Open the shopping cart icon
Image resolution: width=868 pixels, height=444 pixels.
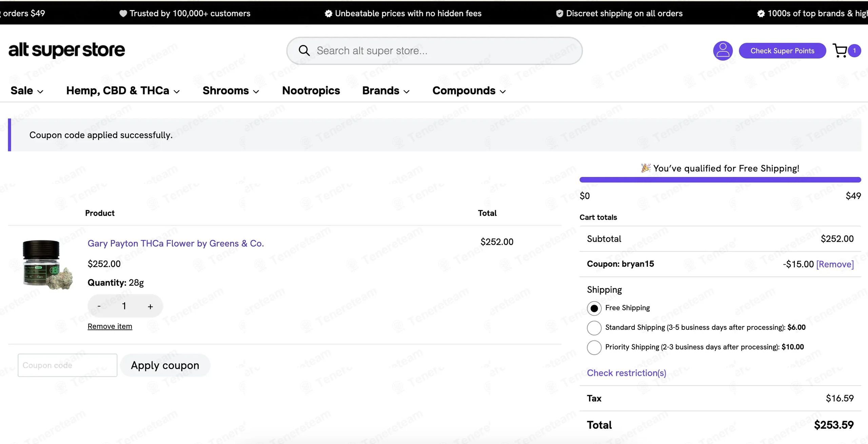(x=840, y=51)
